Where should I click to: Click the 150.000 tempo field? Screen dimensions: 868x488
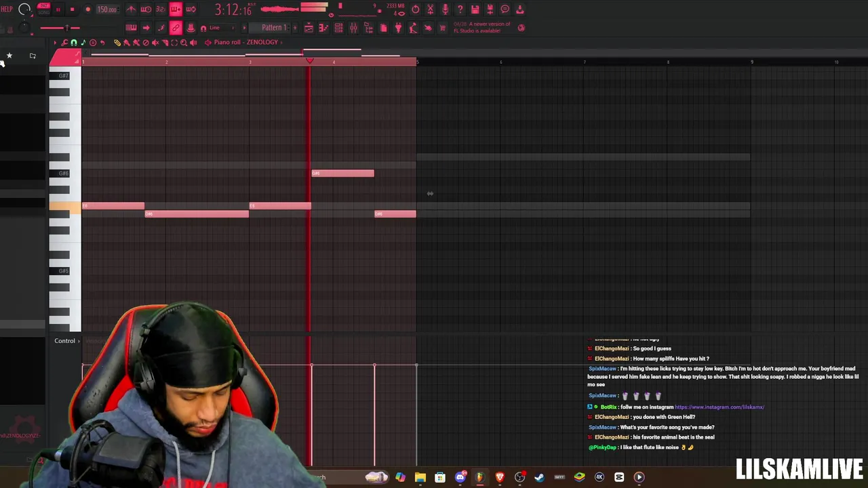[x=106, y=9]
